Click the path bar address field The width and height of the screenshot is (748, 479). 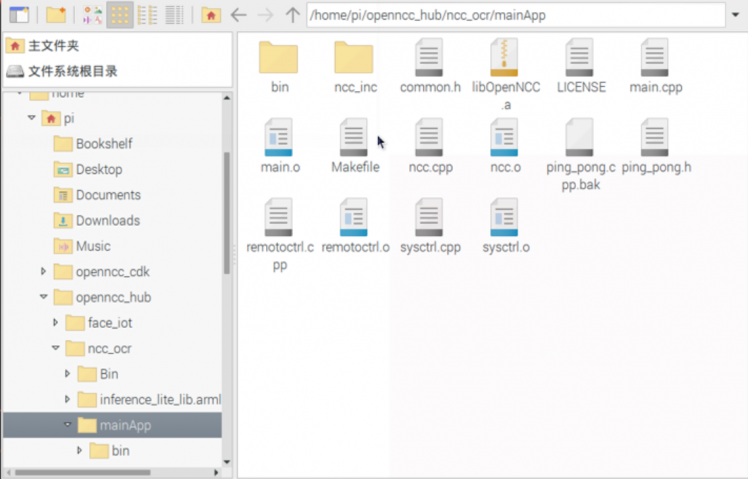click(516, 15)
